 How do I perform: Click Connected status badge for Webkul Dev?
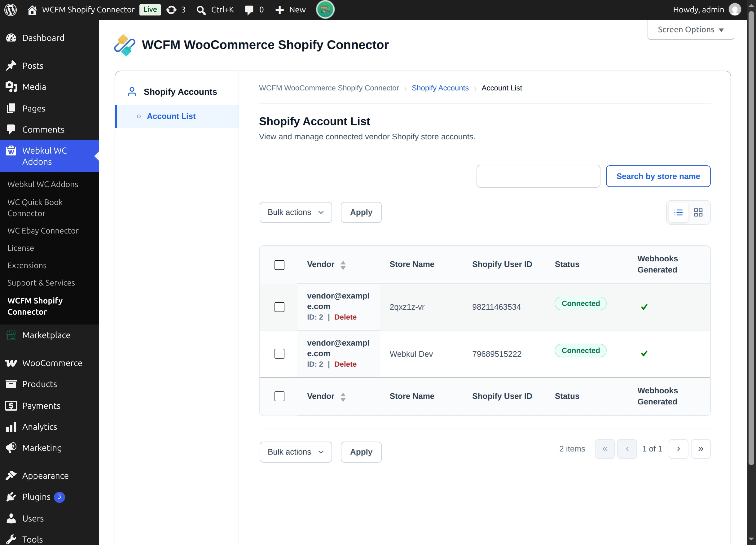click(x=580, y=350)
